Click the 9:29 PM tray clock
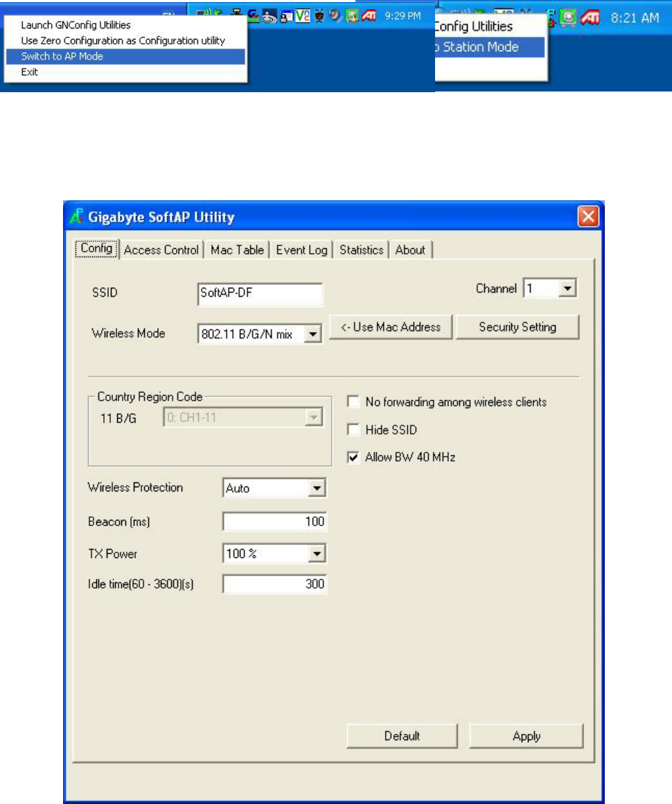Image resolution: width=672 pixels, height=804 pixels. tap(403, 16)
